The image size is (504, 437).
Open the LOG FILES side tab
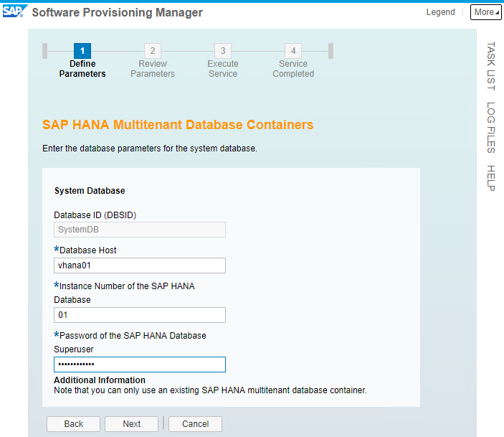[491, 128]
